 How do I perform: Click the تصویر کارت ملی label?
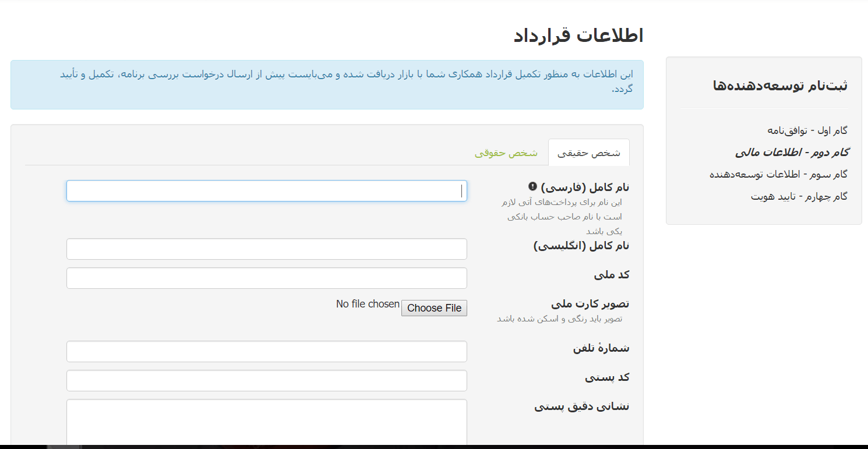coord(590,304)
